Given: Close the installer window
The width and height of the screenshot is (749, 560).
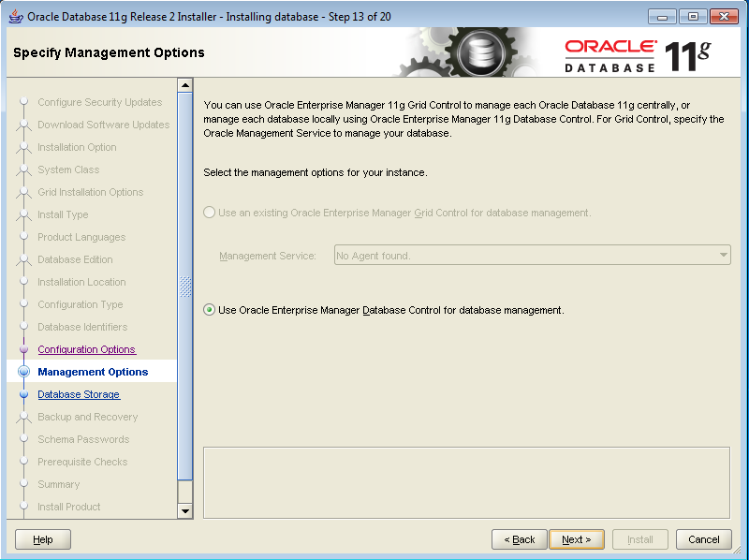Looking at the screenshot, I should tap(724, 17).
